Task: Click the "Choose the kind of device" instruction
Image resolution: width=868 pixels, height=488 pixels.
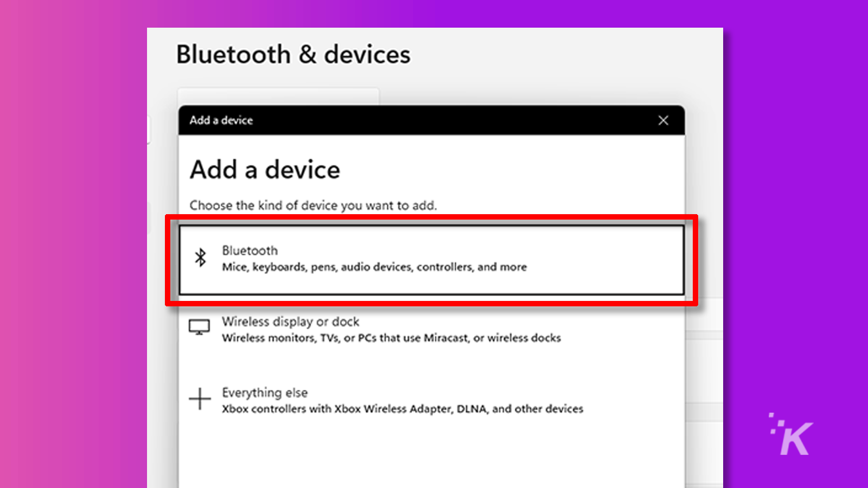Action: point(313,206)
